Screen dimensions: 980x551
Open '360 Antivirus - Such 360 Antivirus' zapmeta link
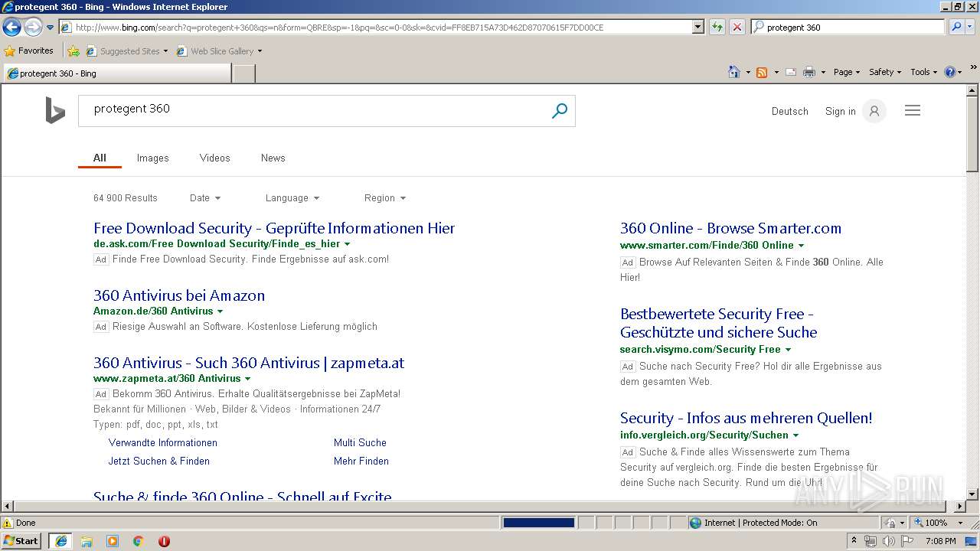coord(249,364)
